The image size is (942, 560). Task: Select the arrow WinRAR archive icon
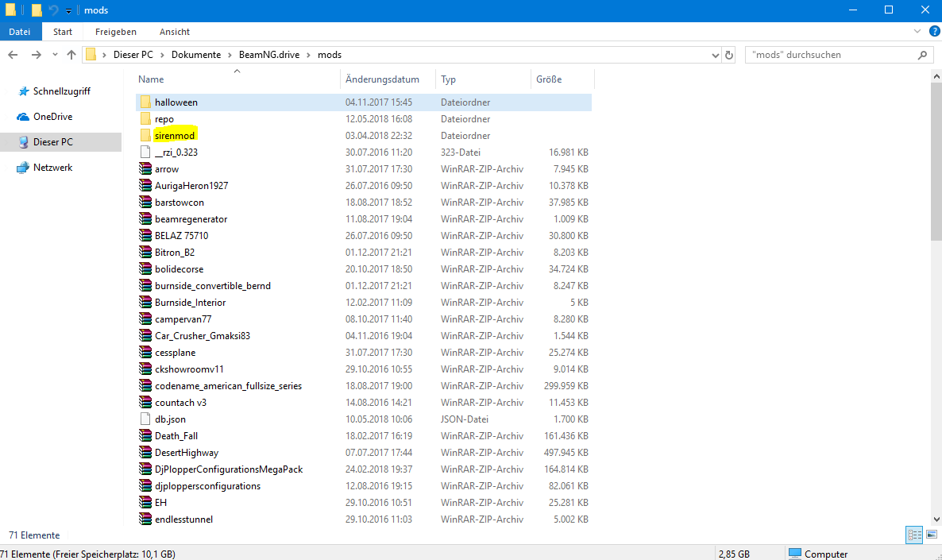coord(145,169)
